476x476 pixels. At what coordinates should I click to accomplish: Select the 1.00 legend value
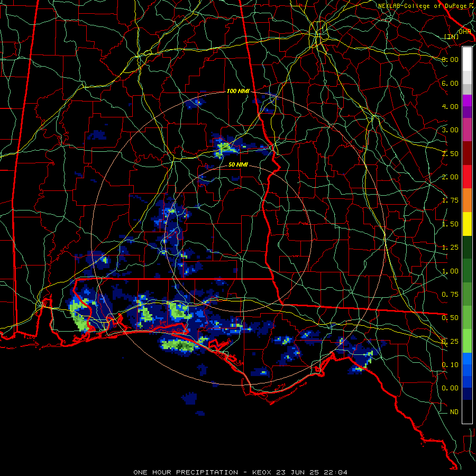pos(450,271)
